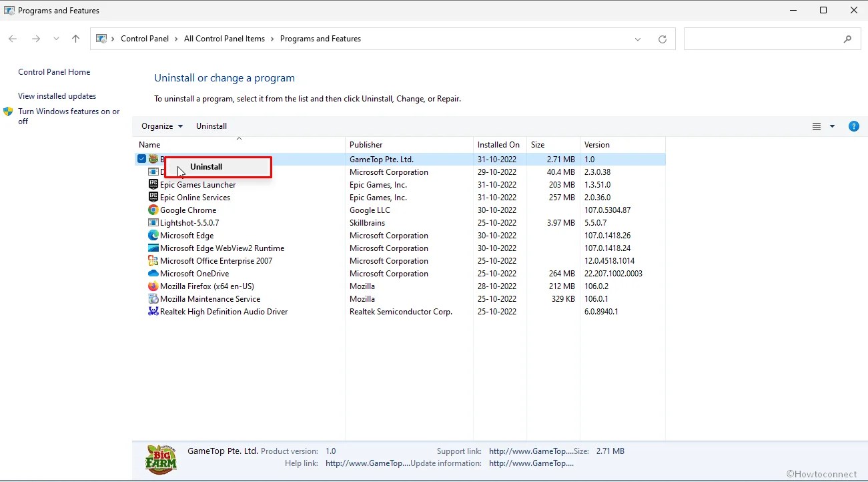Click the Microsoft OneDrive cloud icon
Viewport: 868px width, 482px height.
pyautogui.click(x=153, y=273)
